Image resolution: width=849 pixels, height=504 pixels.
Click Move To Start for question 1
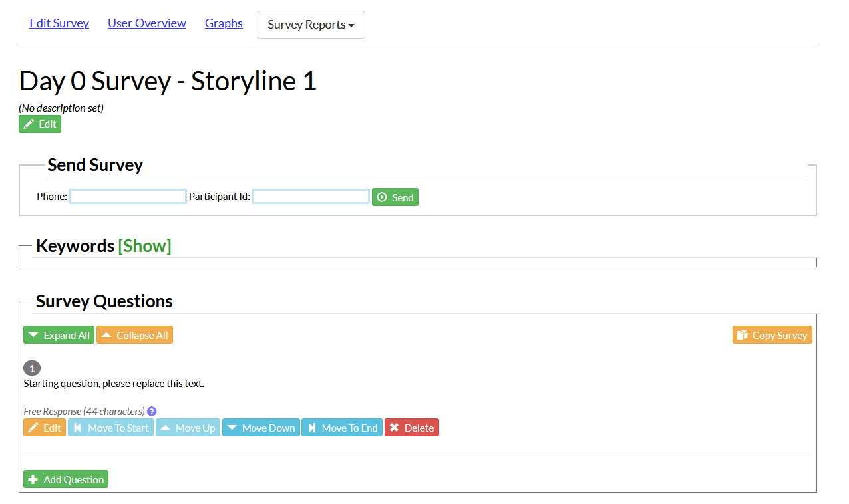pos(110,428)
